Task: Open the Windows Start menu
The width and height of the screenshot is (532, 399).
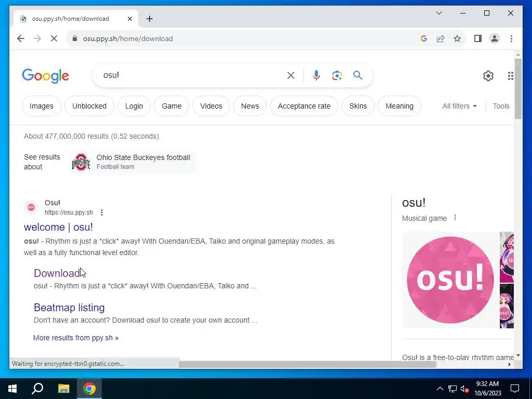Action: click(12, 389)
